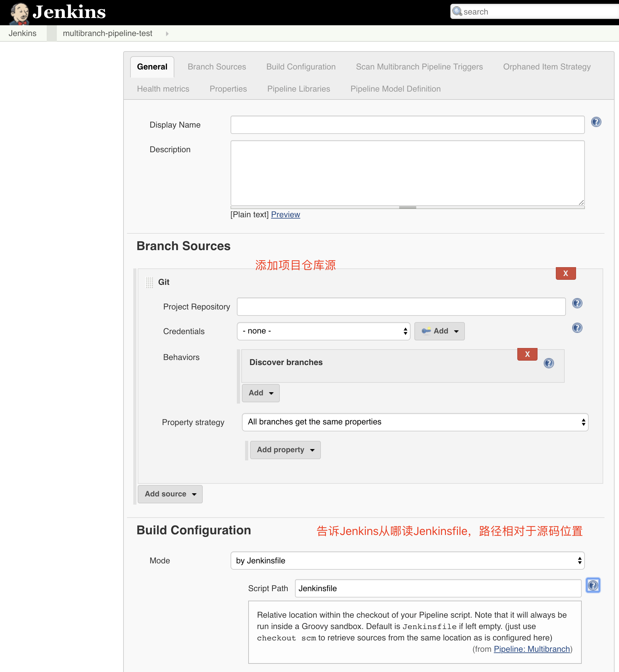Click the Jenkins butler logo
The height and width of the screenshot is (672, 619).
(x=20, y=13)
